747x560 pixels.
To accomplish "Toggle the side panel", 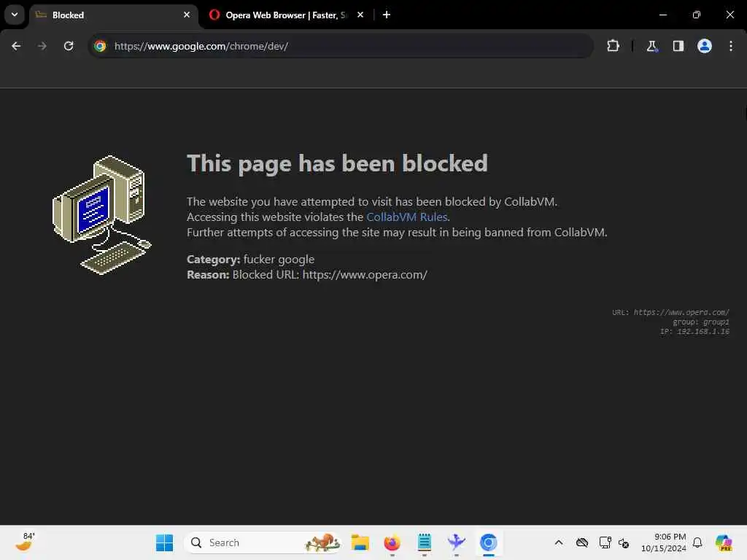I will tap(678, 46).
